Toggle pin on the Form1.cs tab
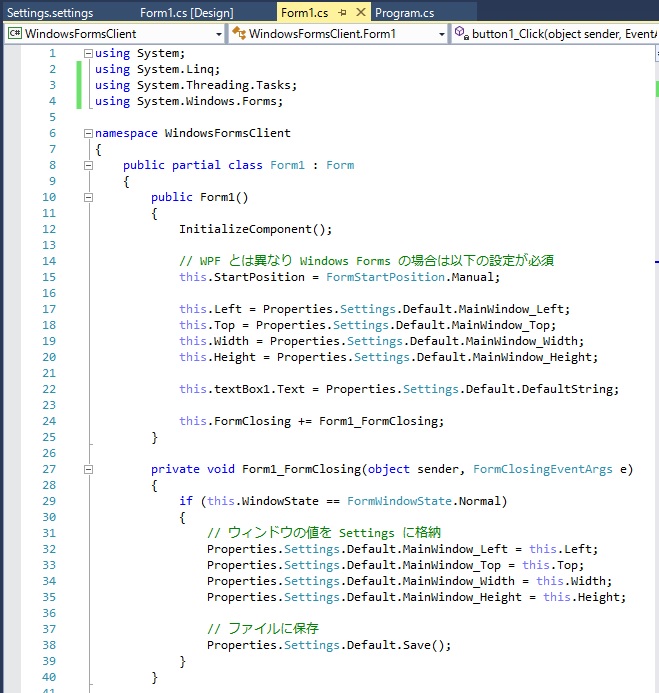Viewport: 659px width, 693px height. pyautogui.click(x=342, y=13)
